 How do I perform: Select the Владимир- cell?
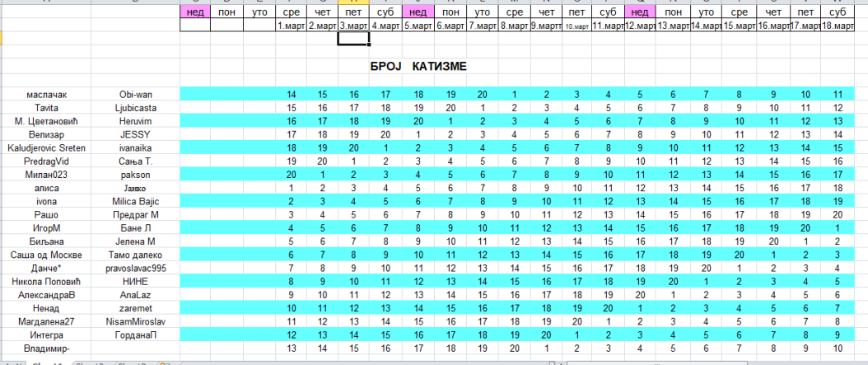click(x=46, y=349)
